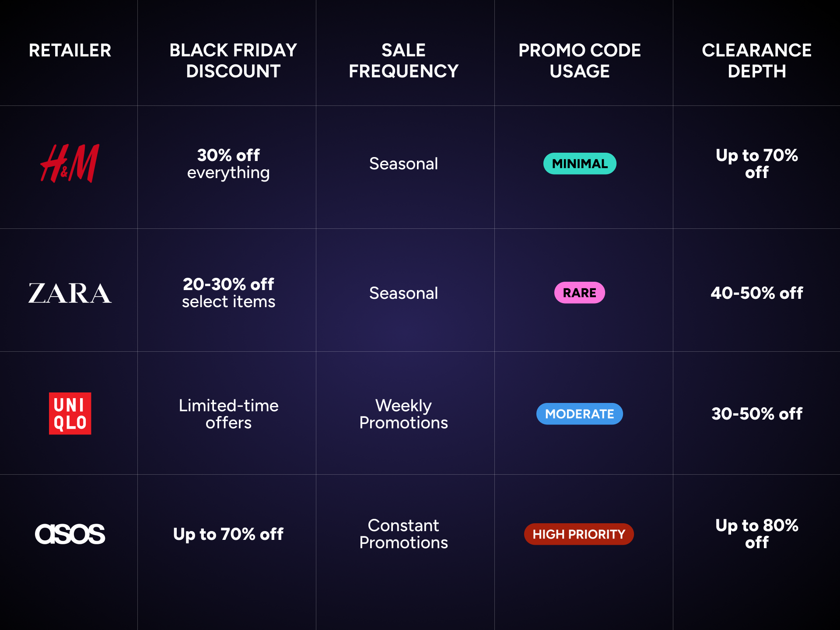The height and width of the screenshot is (630, 840).
Task: Click the 'Constant Promotions' cell
Action: [403, 534]
